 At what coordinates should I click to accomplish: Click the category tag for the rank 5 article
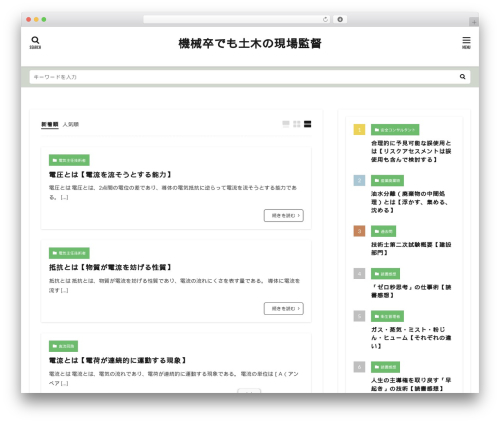(387, 316)
